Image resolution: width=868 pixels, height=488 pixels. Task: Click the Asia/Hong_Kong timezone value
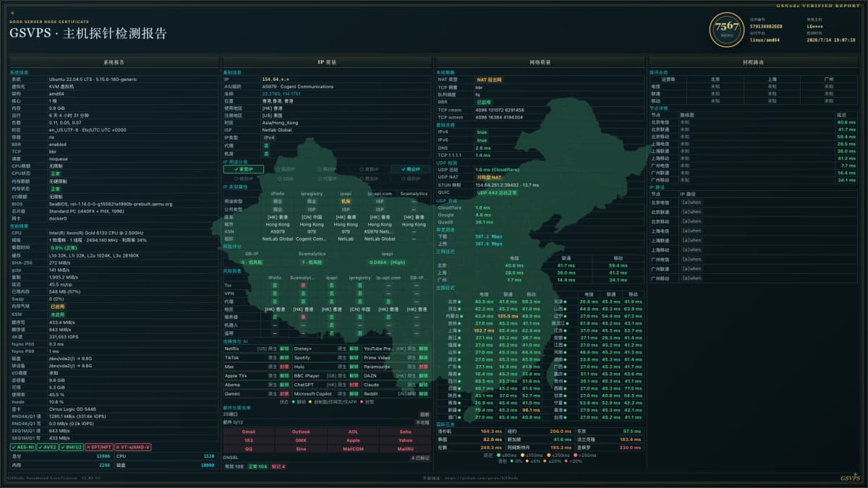(x=280, y=122)
